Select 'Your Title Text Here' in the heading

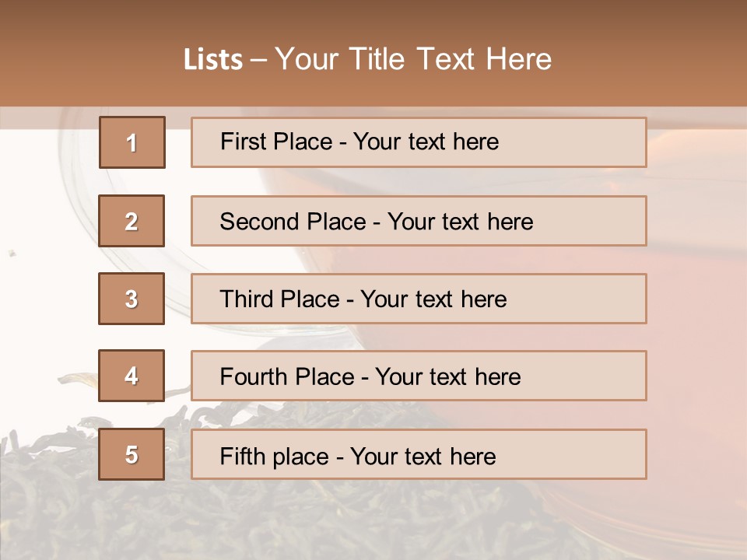(x=413, y=59)
